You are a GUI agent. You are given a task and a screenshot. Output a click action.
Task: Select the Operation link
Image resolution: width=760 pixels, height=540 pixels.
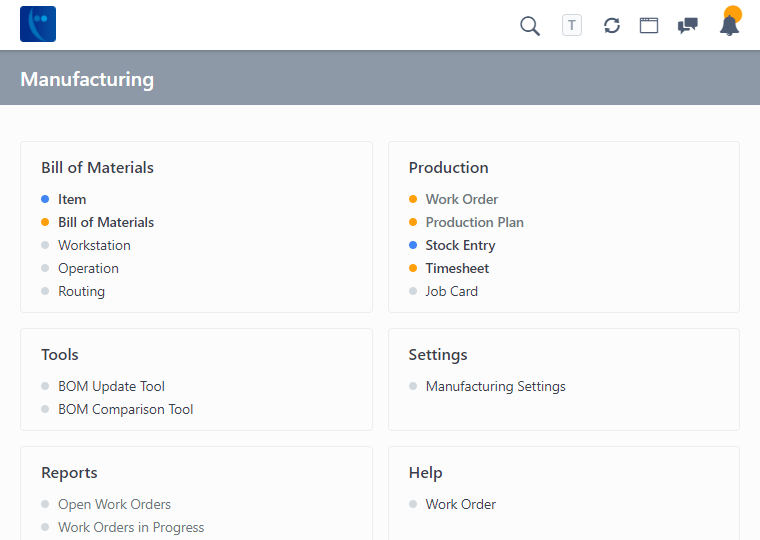click(88, 268)
